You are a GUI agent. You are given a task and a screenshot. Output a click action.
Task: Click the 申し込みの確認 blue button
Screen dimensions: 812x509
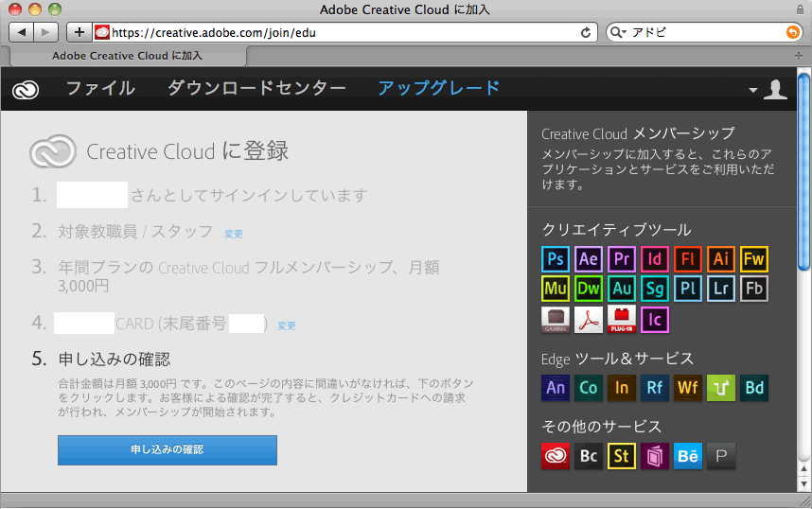(168, 450)
